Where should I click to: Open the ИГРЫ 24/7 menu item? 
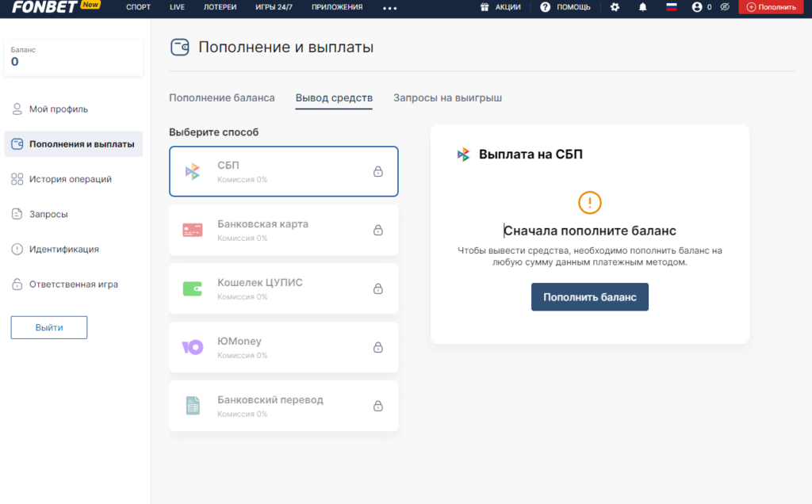click(274, 7)
